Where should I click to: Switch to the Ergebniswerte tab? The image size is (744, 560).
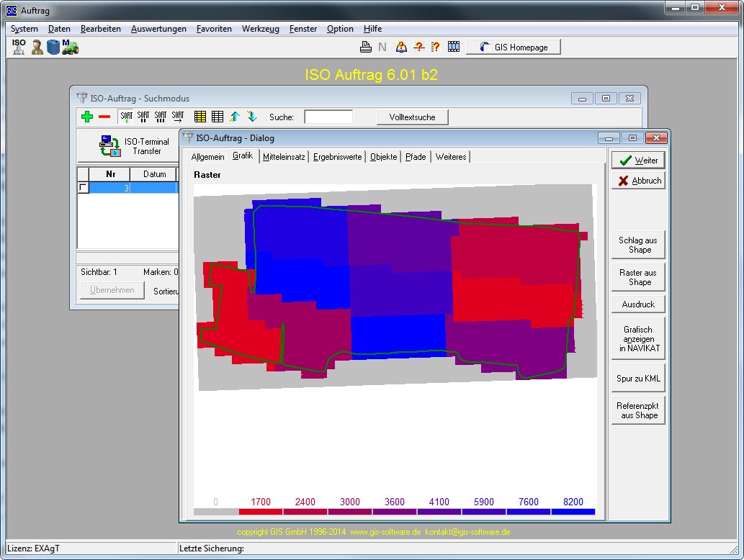coord(337,157)
